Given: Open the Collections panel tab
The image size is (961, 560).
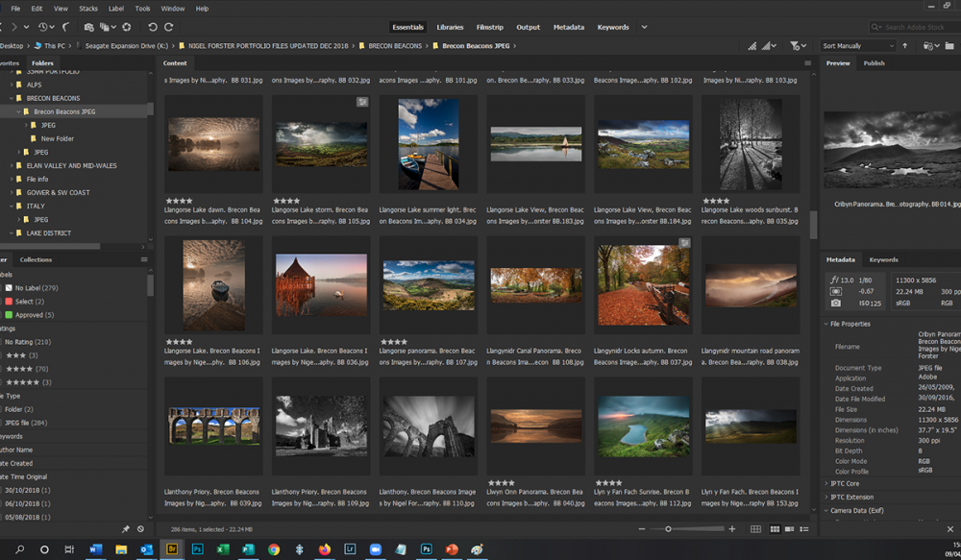Looking at the screenshot, I should 36,259.
